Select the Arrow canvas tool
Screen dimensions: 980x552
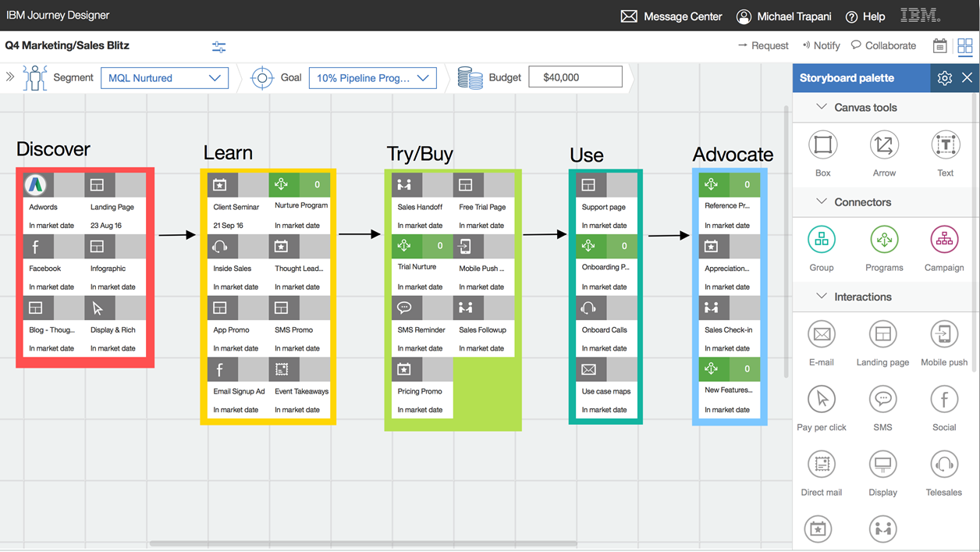[883, 144]
